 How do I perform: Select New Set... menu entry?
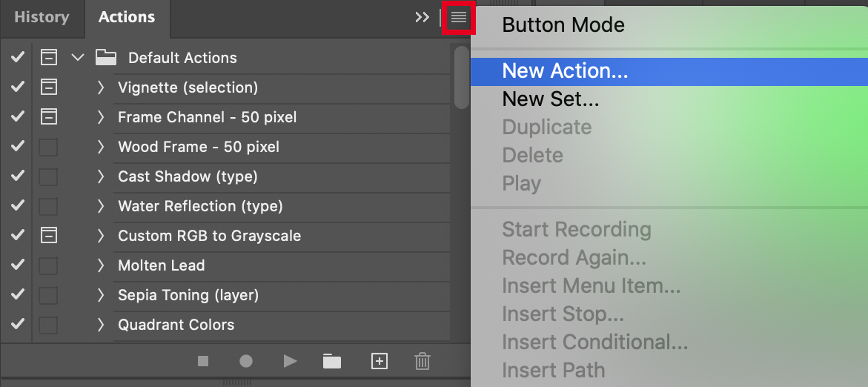pyautogui.click(x=551, y=99)
